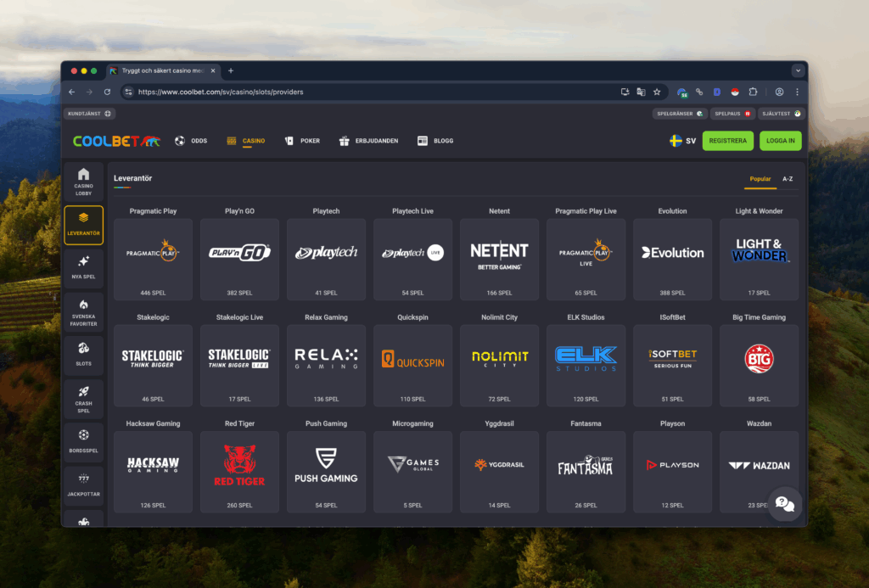
Task: Click the install app icon in address bar
Action: [625, 92]
